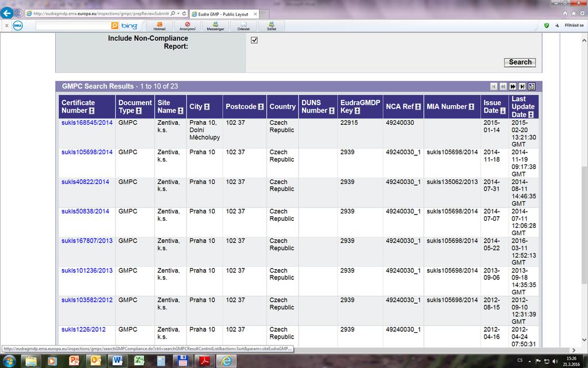Open Windows Explorer from taskbar
Image resolution: width=588 pixels, height=368 pixels.
pyautogui.click(x=31, y=361)
